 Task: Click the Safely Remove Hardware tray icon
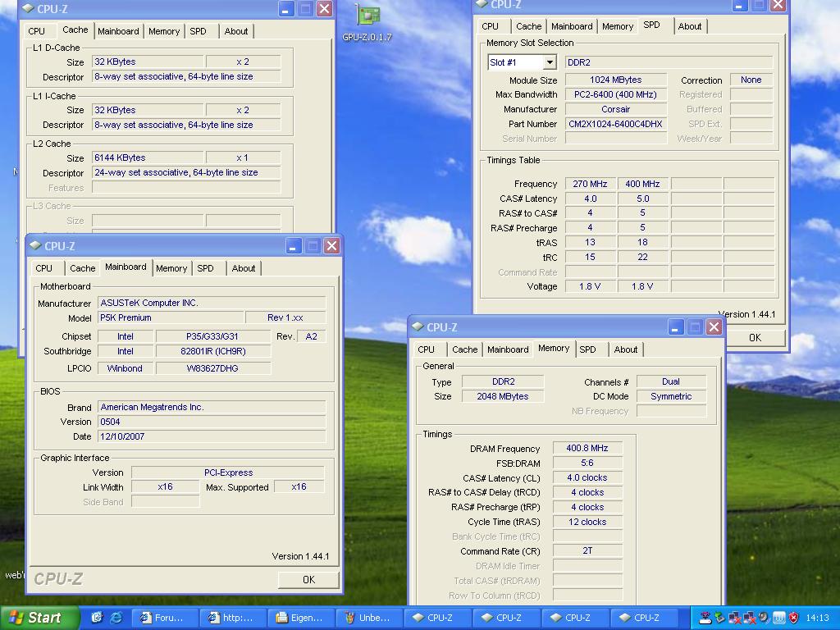(x=719, y=618)
